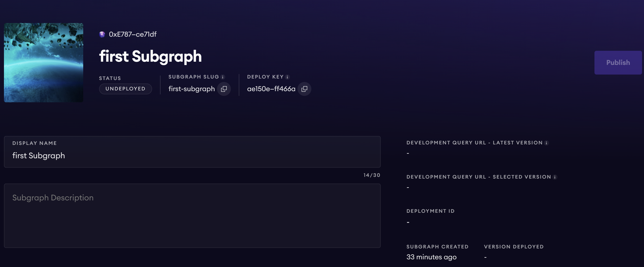This screenshot has width=644, height=267.
Task: Open the Deploy Key info tooltip icon
Action: click(x=287, y=77)
